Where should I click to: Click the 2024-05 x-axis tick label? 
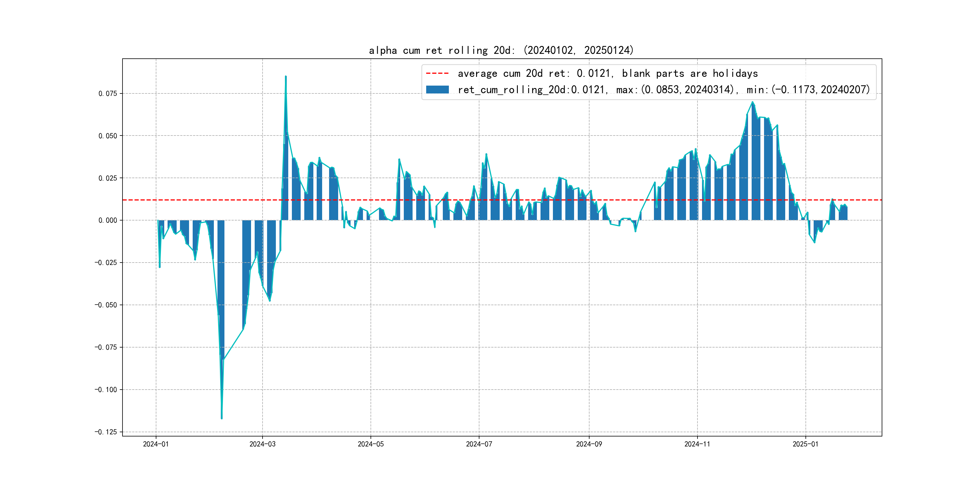(371, 444)
